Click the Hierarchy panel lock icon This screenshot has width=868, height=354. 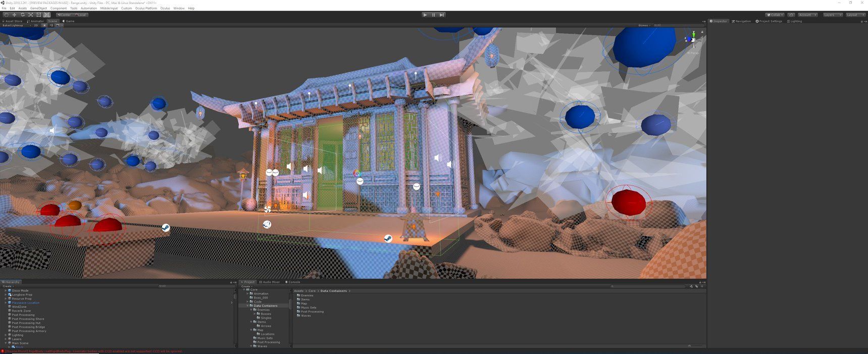pyautogui.click(x=231, y=282)
